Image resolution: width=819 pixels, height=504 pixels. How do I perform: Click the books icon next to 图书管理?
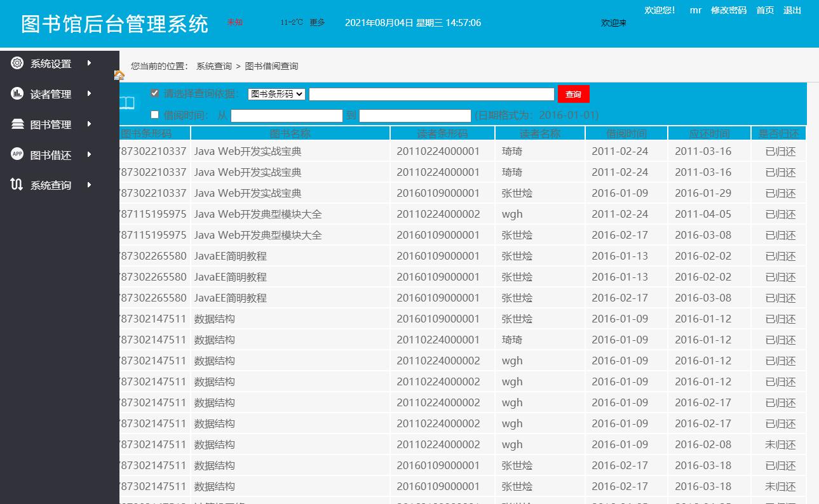pos(16,124)
